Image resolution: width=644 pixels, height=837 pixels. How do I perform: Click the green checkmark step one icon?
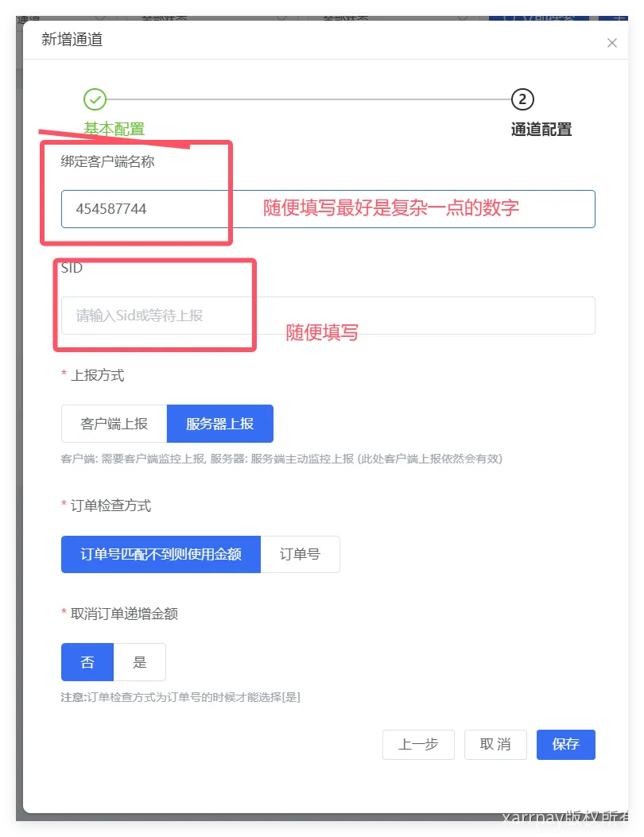[x=95, y=99]
